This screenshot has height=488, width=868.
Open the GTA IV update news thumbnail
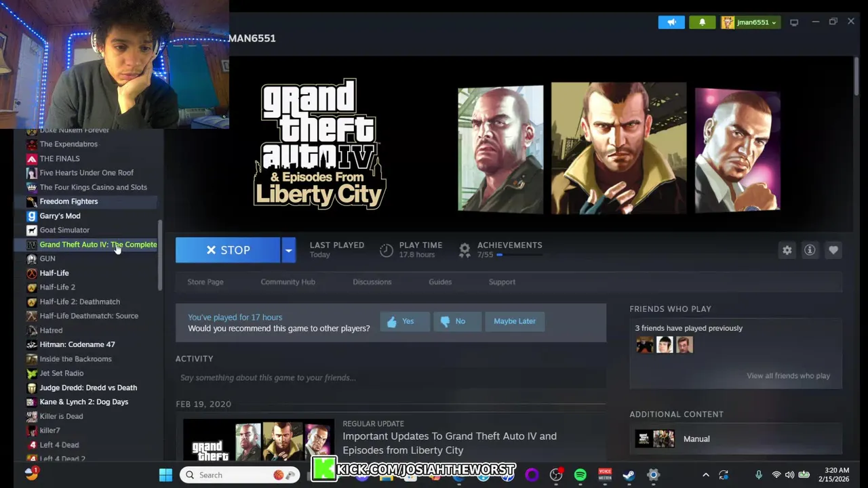pos(258,440)
